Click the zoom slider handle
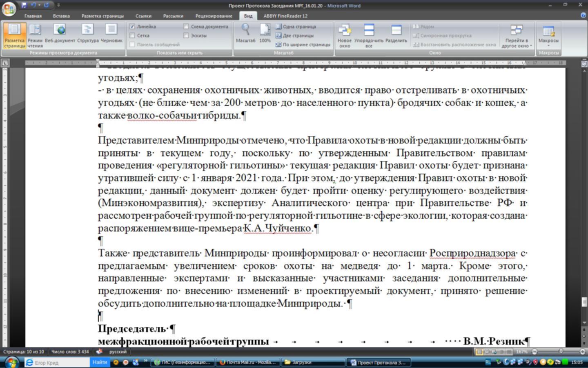The width and height of the screenshot is (588, 368). pos(561,352)
